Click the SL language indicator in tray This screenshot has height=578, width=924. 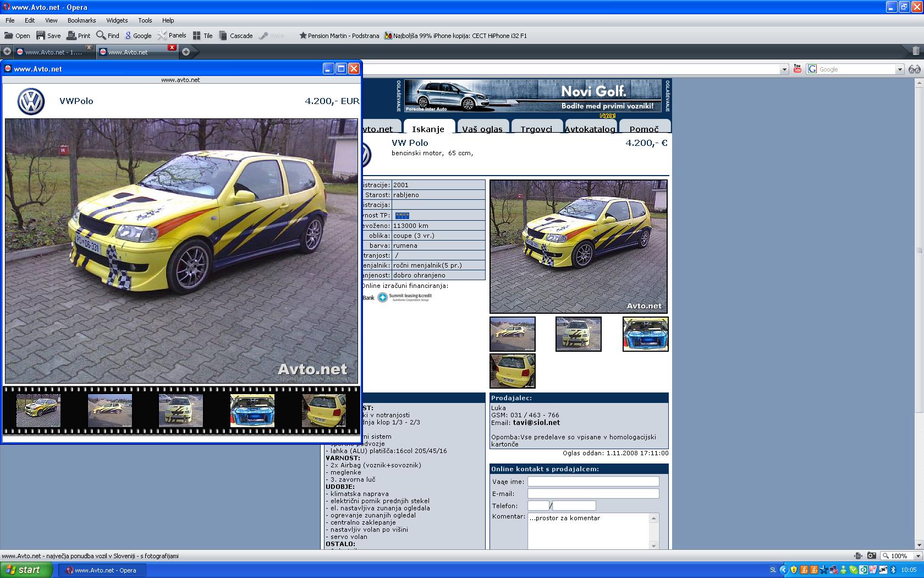tap(773, 570)
